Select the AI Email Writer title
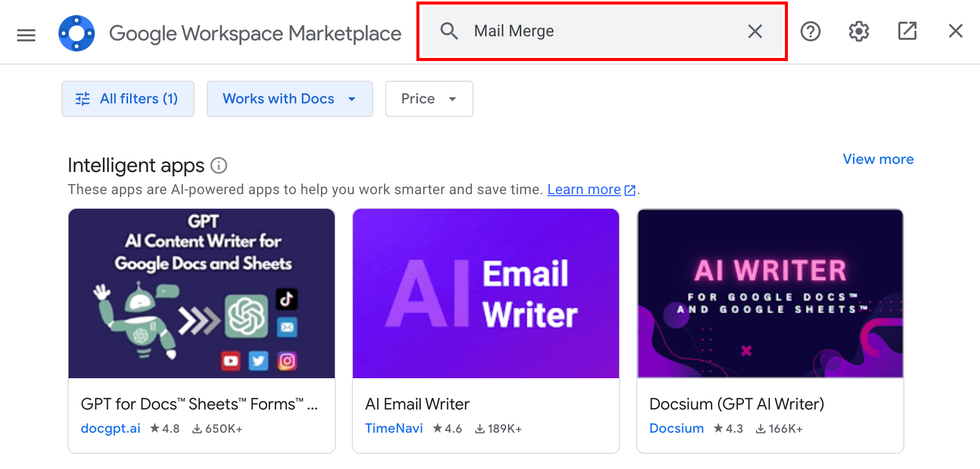 click(x=417, y=404)
